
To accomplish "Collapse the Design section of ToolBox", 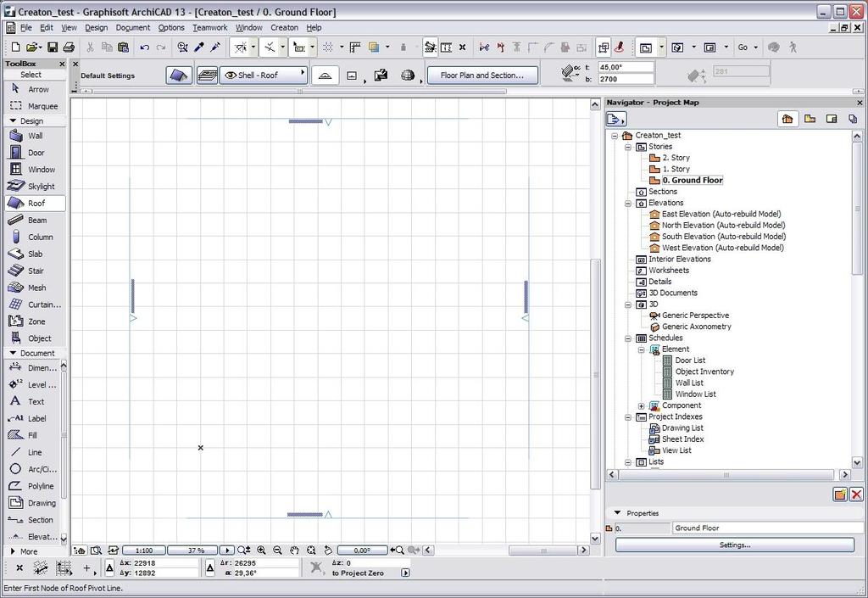I will coord(13,120).
